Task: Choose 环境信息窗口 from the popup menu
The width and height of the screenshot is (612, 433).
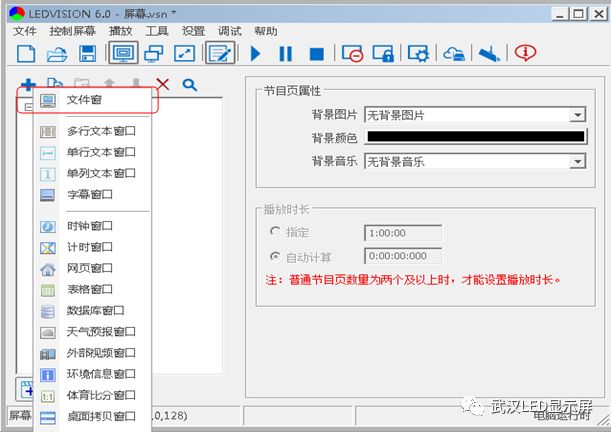Action: click(x=93, y=374)
